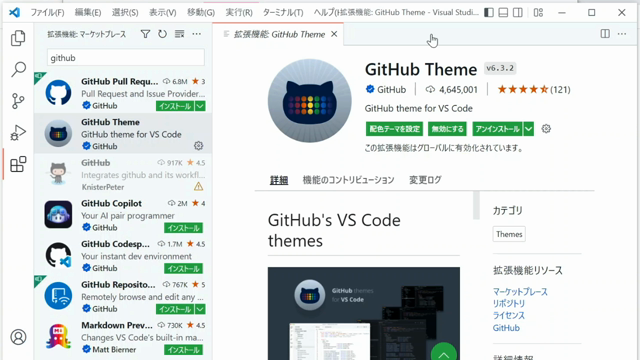Image resolution: width=640 pixels, height=360 pixels.
Task: Open ライセンス license link
Action: coord(509,316)
